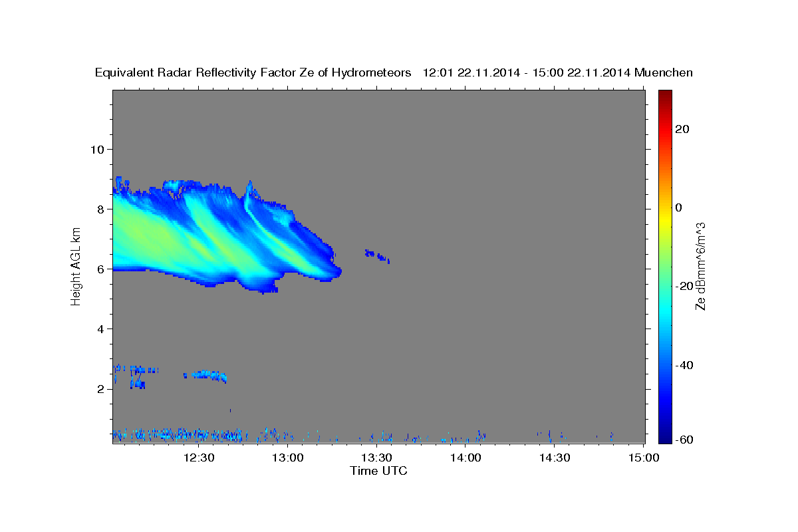Click the '13:00' time tick label
The height and width of the screenshot is (532, 798).
[289, 458]
